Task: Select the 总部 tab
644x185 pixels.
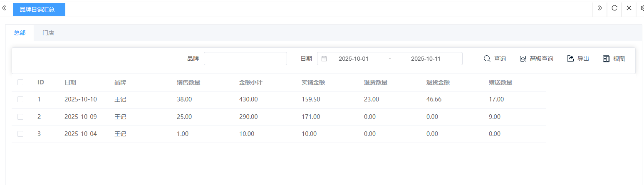Action: click(x=20, y=33)
